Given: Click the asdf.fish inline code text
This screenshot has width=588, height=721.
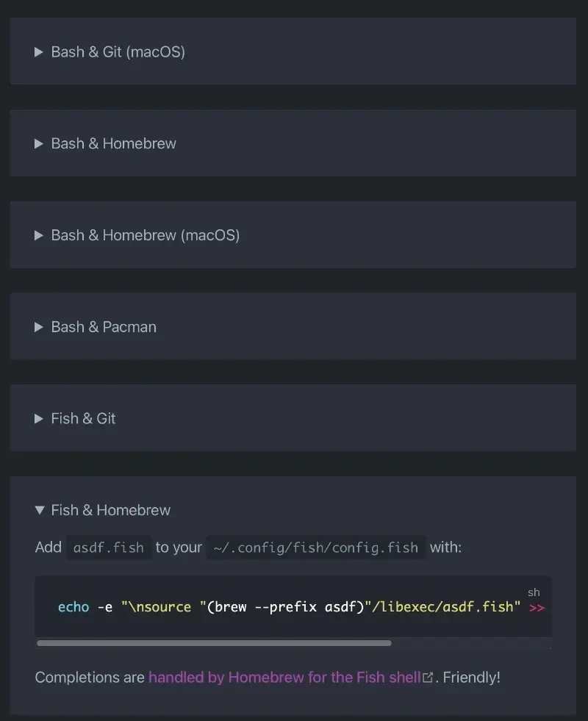Looking at the screenshot, I should pyautogui.click(x=109, y=548).
